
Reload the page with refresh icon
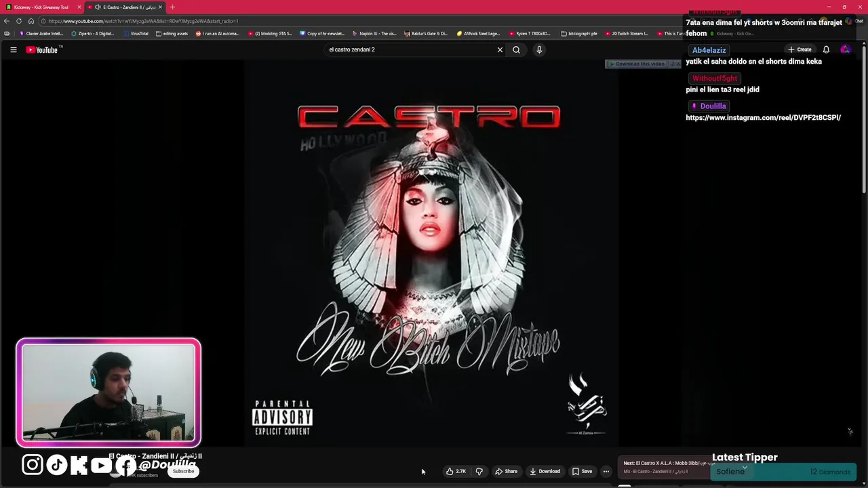pos(19,21)
